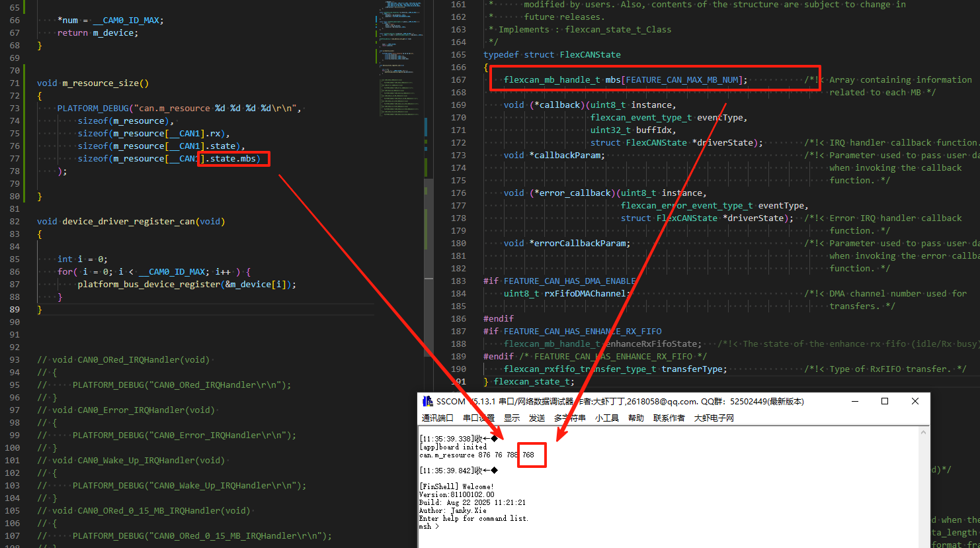This screenshot has height=548, width=980.
Task: Open the 显示 menu in SSCOM
Action: pos(512,418)
